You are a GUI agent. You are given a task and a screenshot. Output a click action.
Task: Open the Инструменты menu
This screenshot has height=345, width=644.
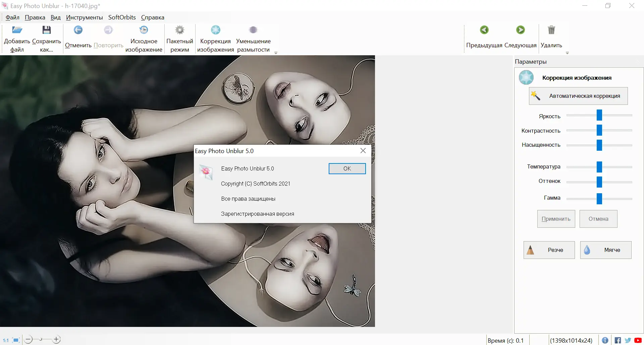85,17
